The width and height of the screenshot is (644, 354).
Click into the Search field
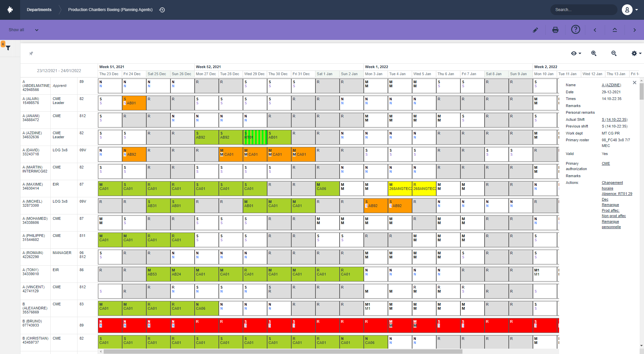coord(583,10)
